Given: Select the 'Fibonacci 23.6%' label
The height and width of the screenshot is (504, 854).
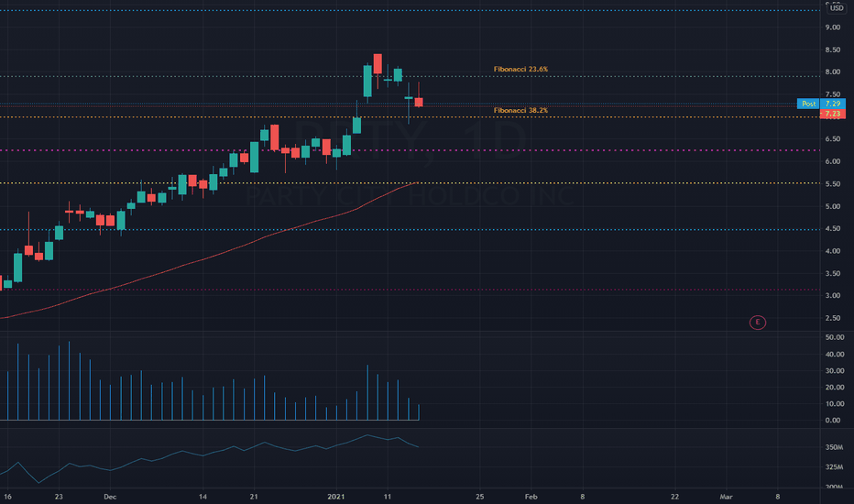Looking at the screenshot, I should tap(520, 70).
